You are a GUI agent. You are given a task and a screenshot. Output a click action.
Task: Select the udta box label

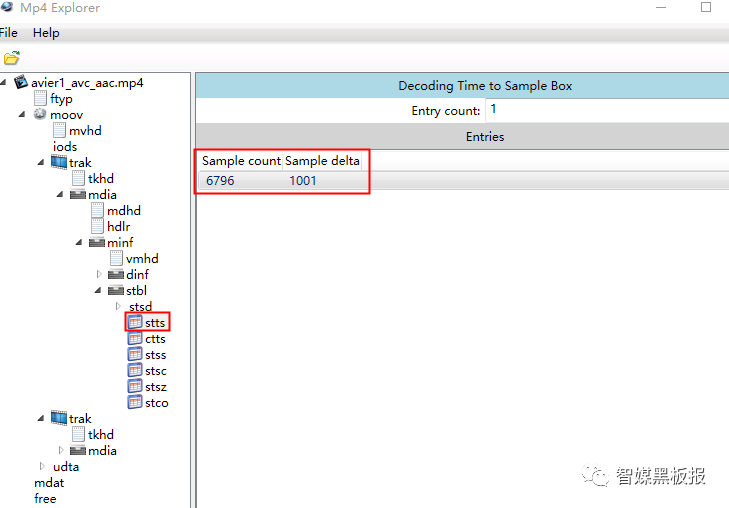[66, 467]
